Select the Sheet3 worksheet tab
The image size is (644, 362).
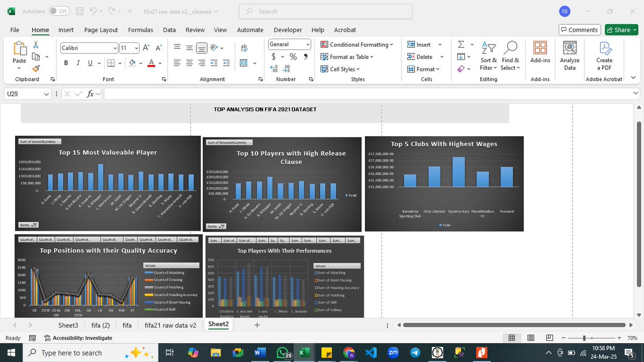click(68, 325)
